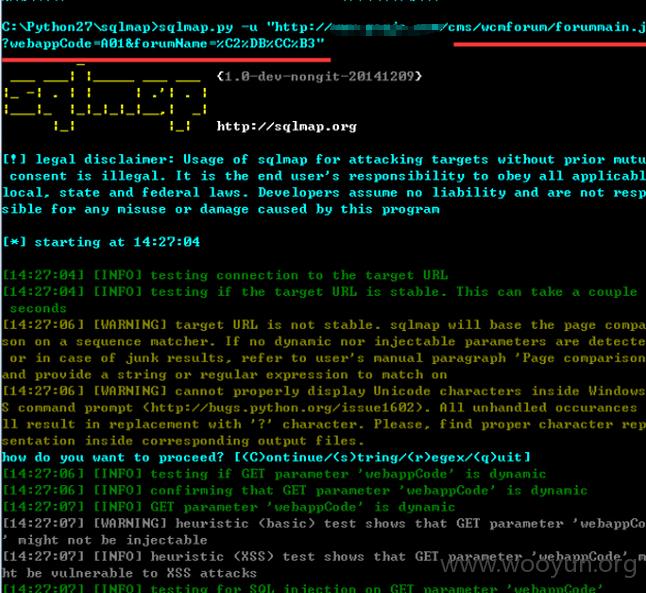The height and width of the screenshot is (593, 646).
Task: Click 'heuristic (basic) test shows' warning line
Action: (x=323, y=523)
